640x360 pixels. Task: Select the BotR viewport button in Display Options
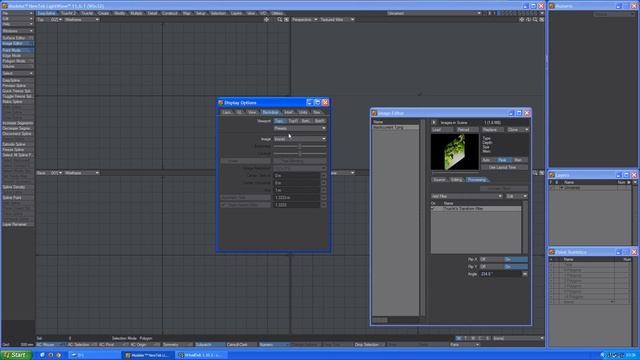320,121
